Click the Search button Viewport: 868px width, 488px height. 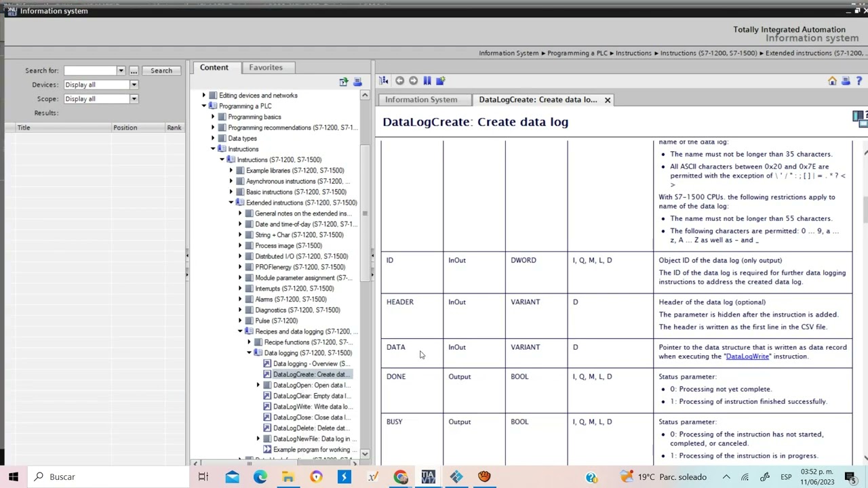pyautogui.click(x=161, y=70)
